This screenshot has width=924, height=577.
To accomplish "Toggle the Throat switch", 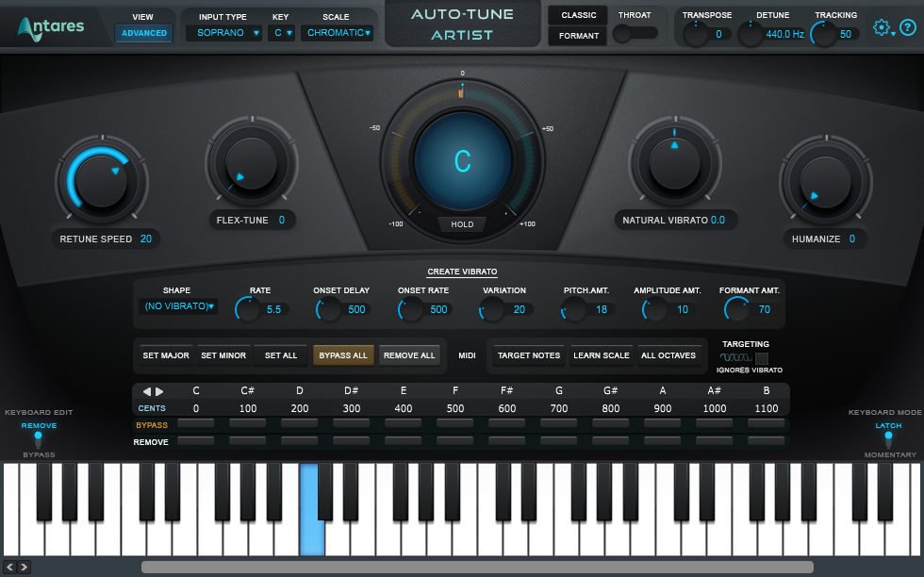I will (x=635, y=34).
